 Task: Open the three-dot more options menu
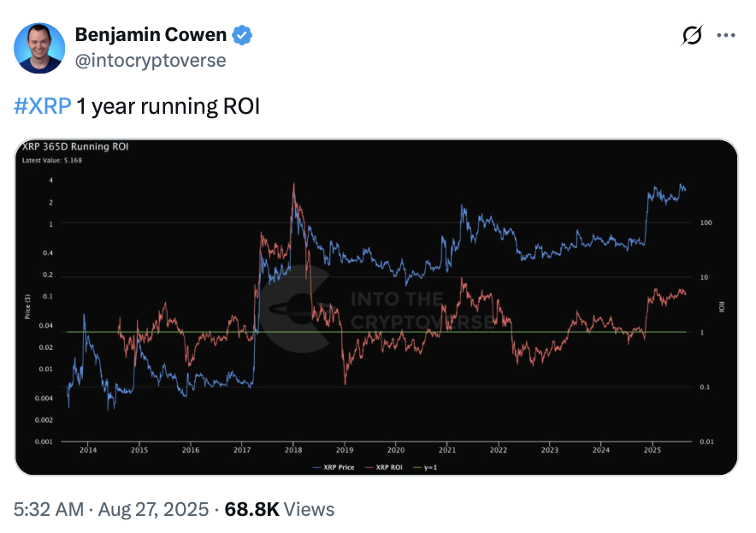[x=725, y=36]
